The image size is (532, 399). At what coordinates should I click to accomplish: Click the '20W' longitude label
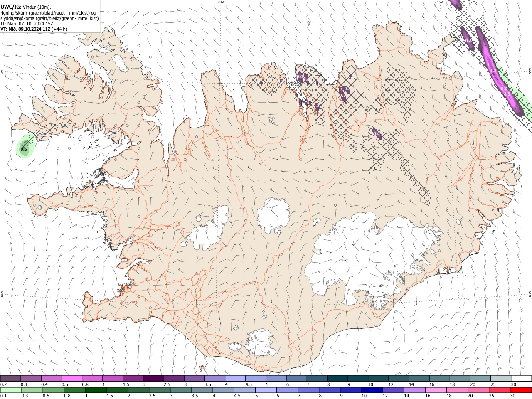click(221, 2)
